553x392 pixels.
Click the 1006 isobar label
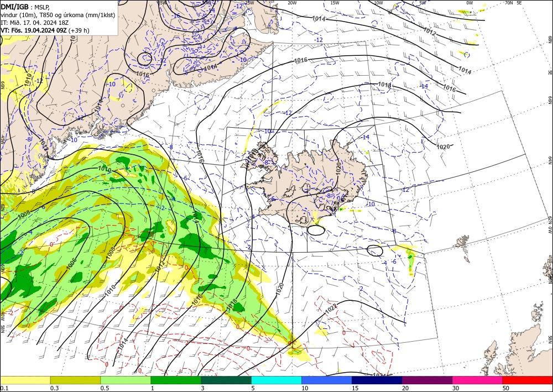tap(71, 264)
